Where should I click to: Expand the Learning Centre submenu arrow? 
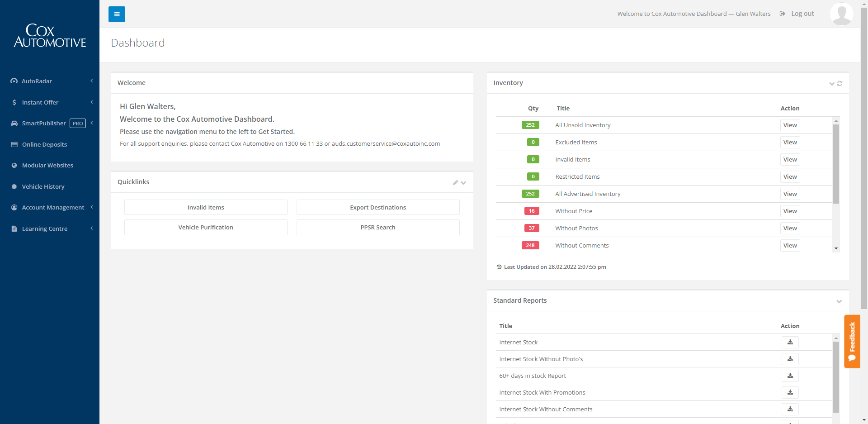point(92,228)
